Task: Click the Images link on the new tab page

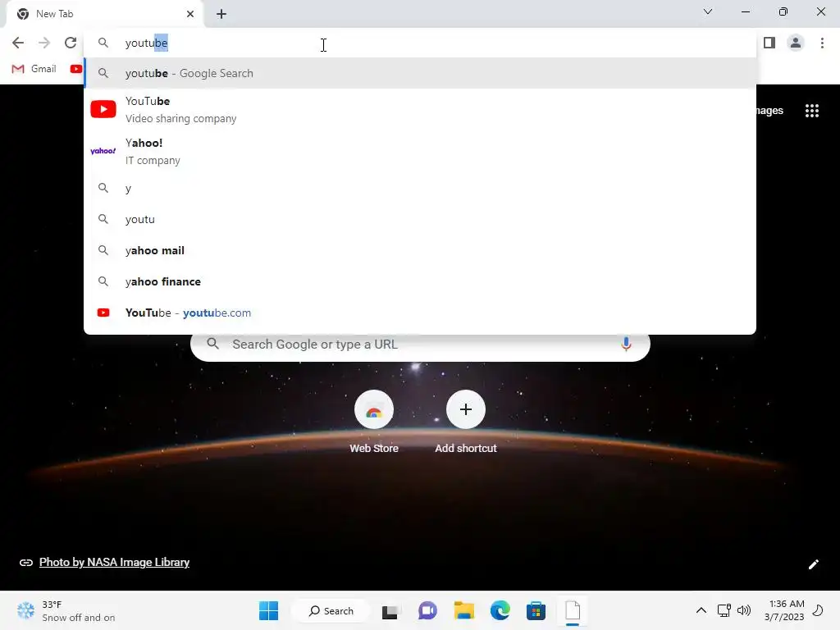Action: click(769, 111)
